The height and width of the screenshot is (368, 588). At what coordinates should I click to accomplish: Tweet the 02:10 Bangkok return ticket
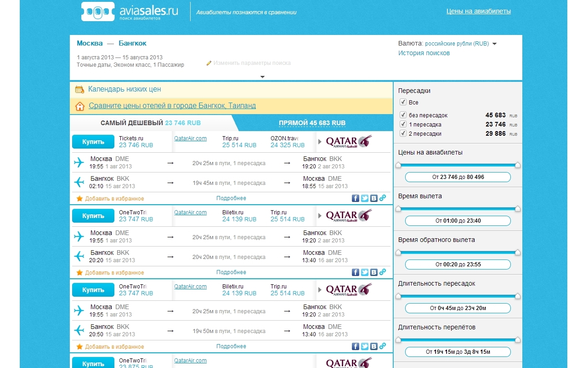click(x=365, y=198)
